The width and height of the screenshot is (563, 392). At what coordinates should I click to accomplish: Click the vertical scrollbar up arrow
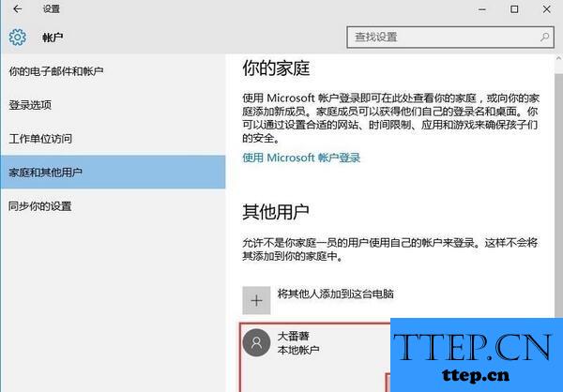point(558,58)
